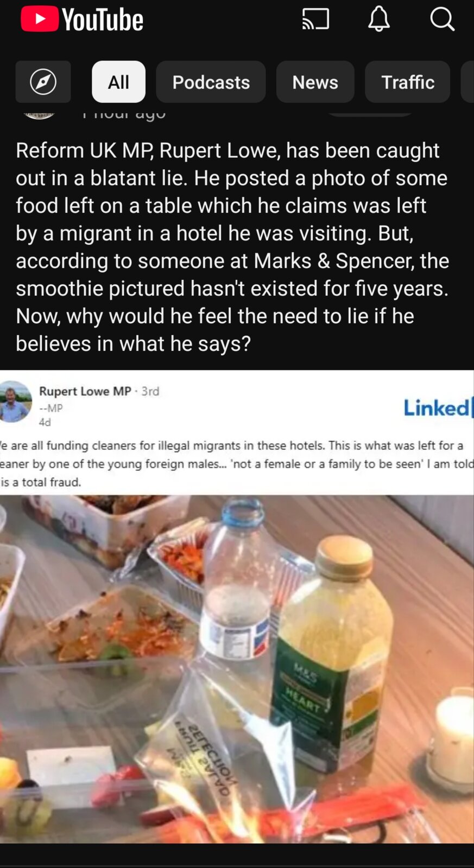Tap the cut-off chip after Traffic

pos(467,82)
